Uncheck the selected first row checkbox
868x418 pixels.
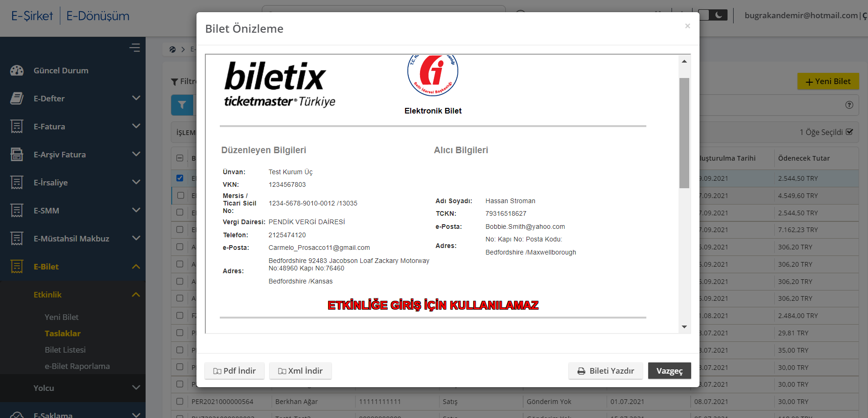point(180,178)
